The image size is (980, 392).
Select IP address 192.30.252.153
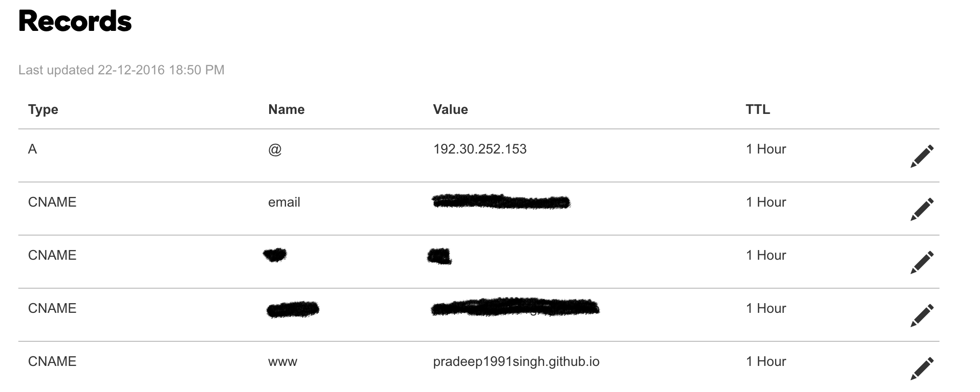click(x=480, y=149)
